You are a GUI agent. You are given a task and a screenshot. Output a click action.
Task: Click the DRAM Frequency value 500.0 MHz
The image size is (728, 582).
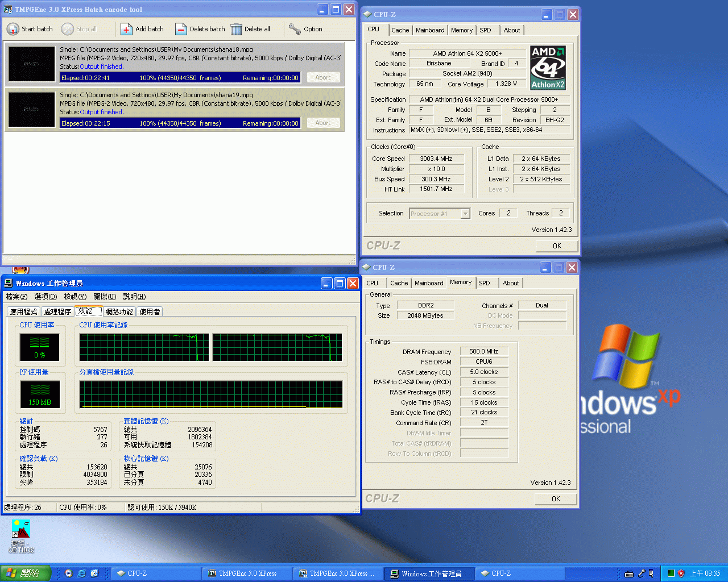[x=484, y=352]
